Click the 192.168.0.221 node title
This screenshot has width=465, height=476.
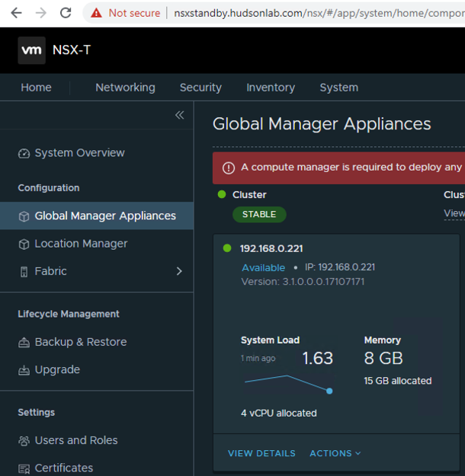pyautogui.click(x=271, y=249)
